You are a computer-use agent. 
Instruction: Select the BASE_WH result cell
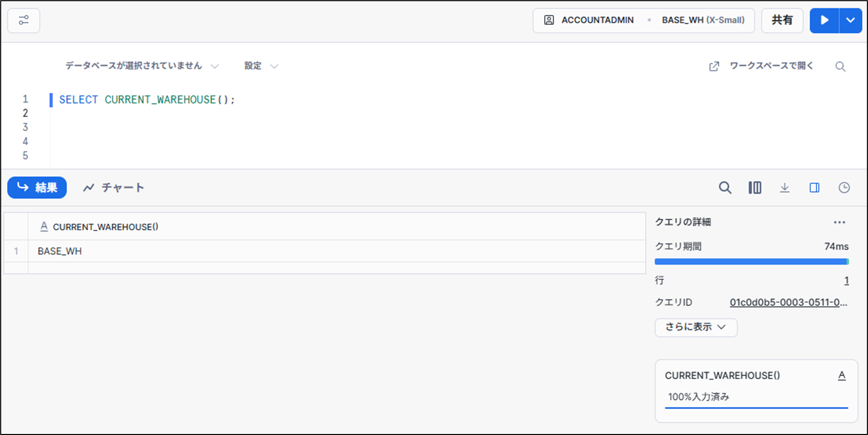(x=337, y=251)
